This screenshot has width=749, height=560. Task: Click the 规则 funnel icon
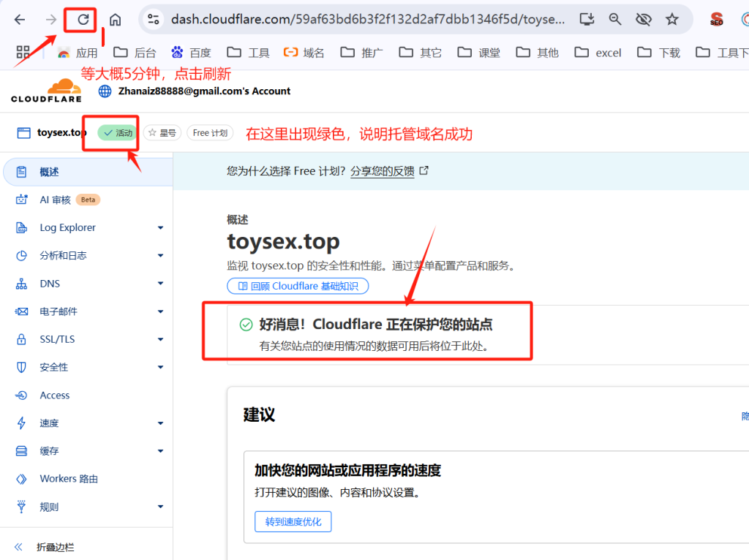click(x=21, y=507)
